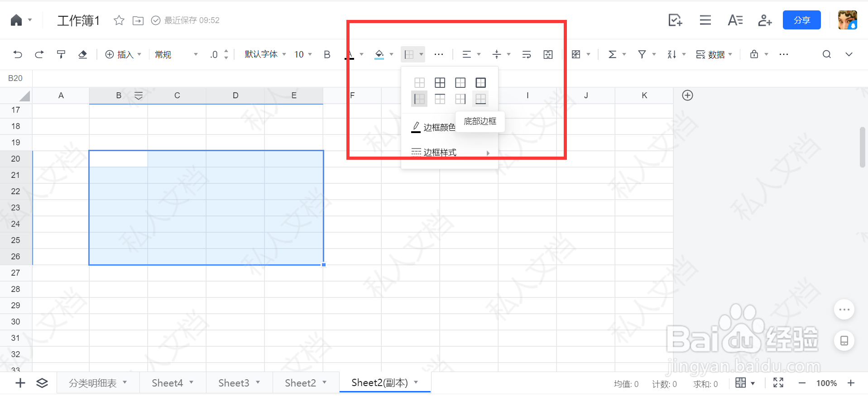Open the 插入 menu

point(123,54)
